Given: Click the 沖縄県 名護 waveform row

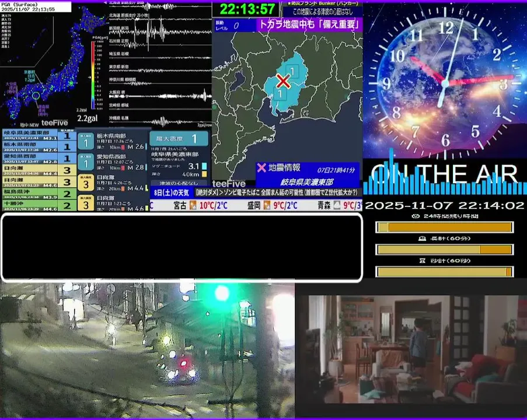Looking at the screenshot, I should 160,120.
